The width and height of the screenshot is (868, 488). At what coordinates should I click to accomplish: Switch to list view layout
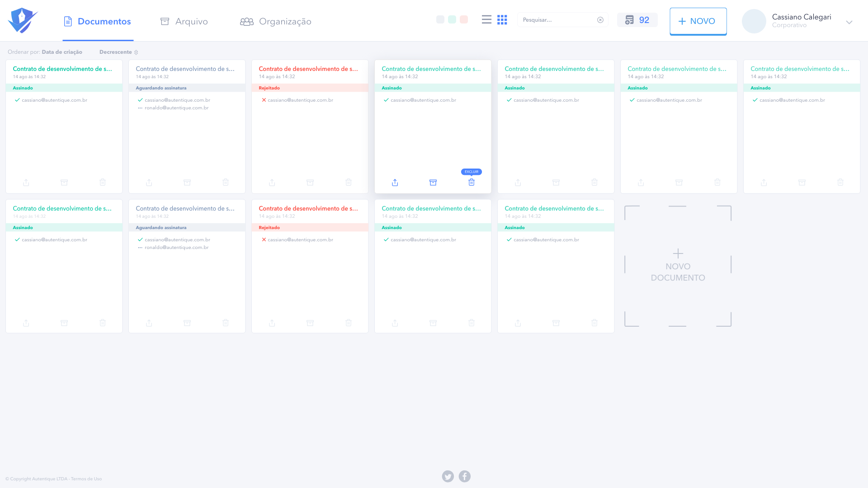[x=486, y=19]
